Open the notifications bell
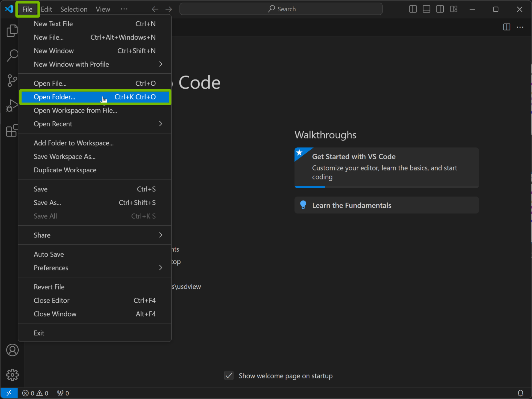The image size is (532, 399). (x=520, y=393)
